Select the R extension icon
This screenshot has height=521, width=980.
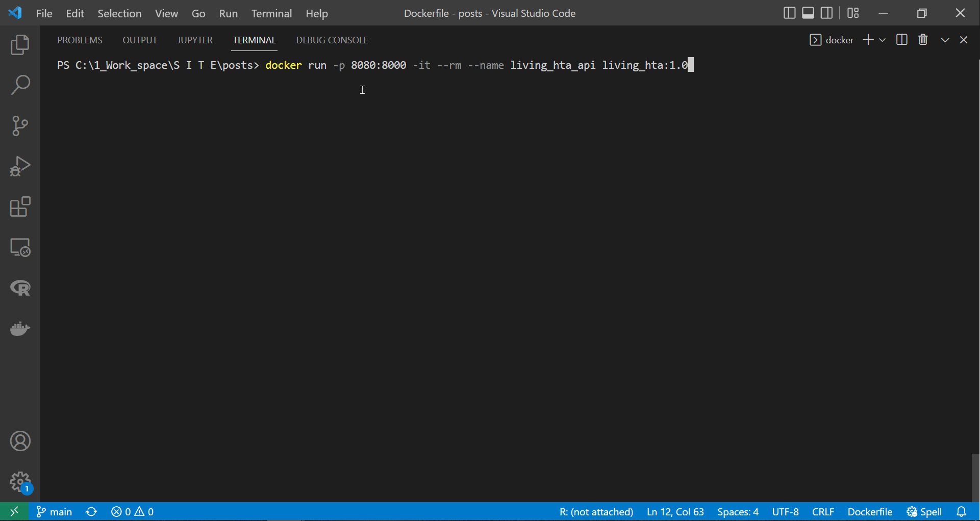[x=20, y=289]
